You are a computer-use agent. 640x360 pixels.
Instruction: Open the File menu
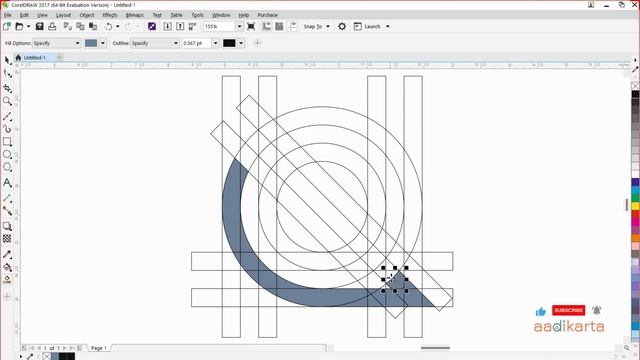coord(8,15)
